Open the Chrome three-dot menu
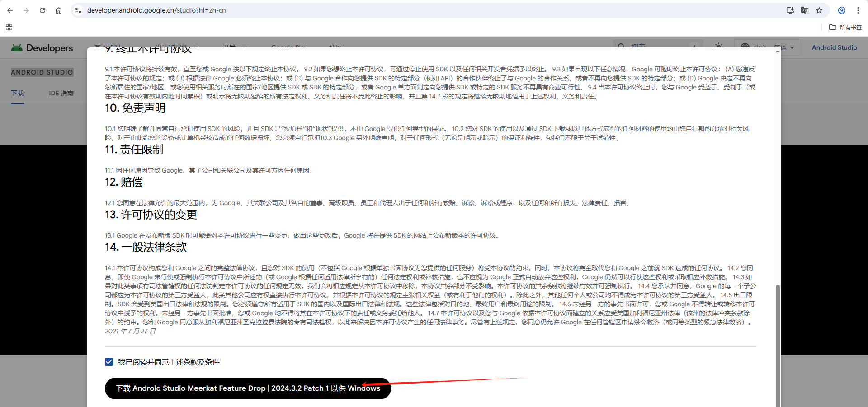This screenshot has width=868, height=407. tap(858, 10)
